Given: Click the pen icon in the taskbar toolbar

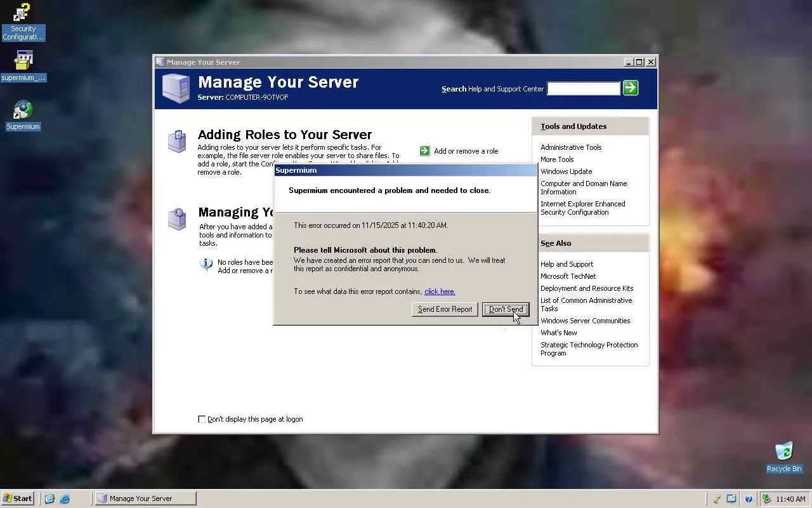Looking at the screenshot, I should point(717,499).
